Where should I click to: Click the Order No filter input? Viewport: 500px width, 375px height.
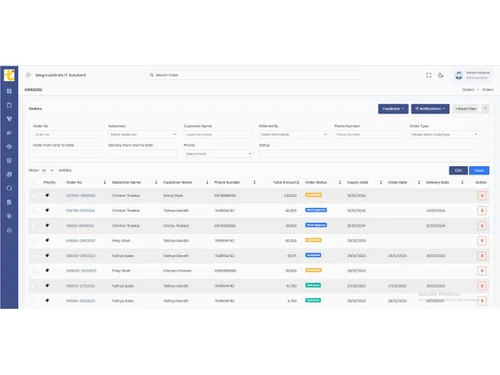(x=67, y=134)
